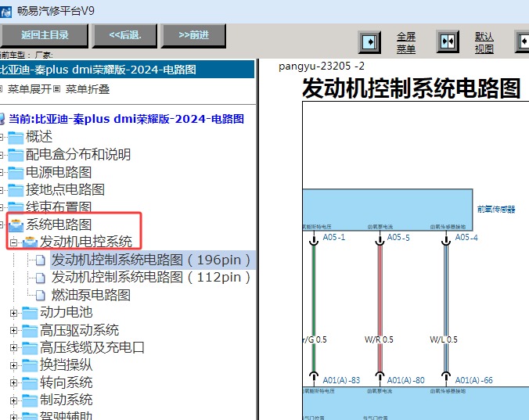Click the 高压驱动系统 folder icon
This screenshot has height=420, width=529.
pyautogui.click(x=30, y=331)
